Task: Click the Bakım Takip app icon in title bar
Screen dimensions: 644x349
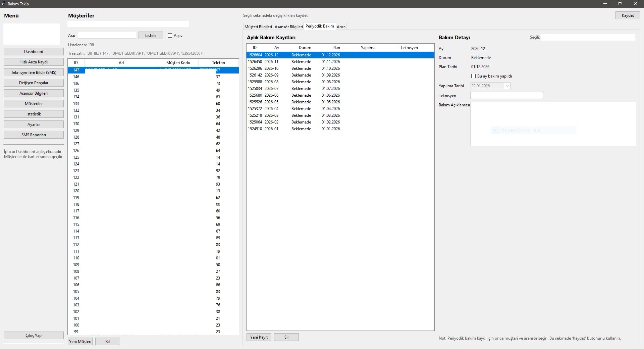Action: [3, 4]
